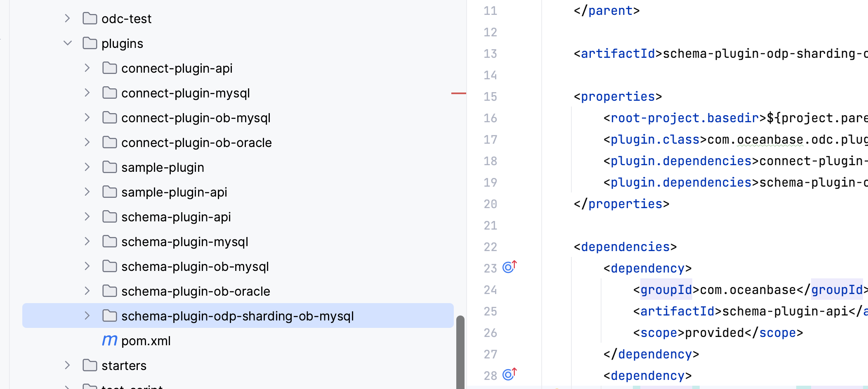Select schema-plugin-mysql in project tree
Image resolution: width=868 pixels, height=389 pixels.
click(x=185, y=242)
